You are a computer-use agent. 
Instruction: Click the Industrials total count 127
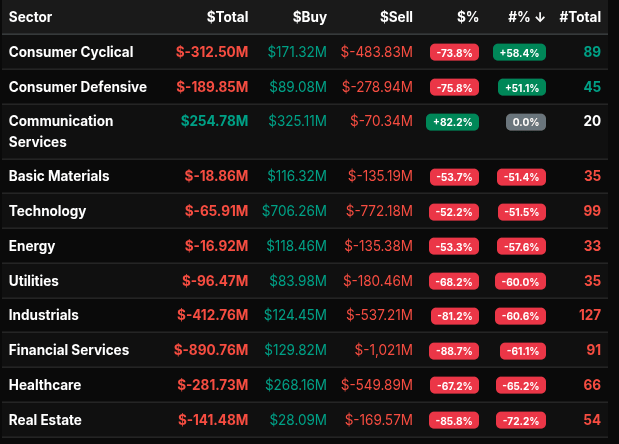[x=589, y=315]
